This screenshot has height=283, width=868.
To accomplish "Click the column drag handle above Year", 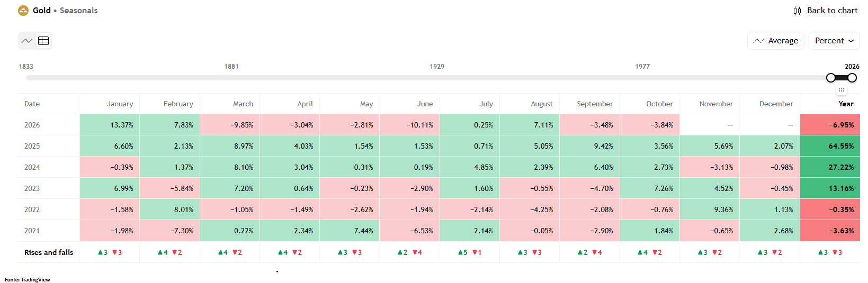I will [x=842, y=90].
